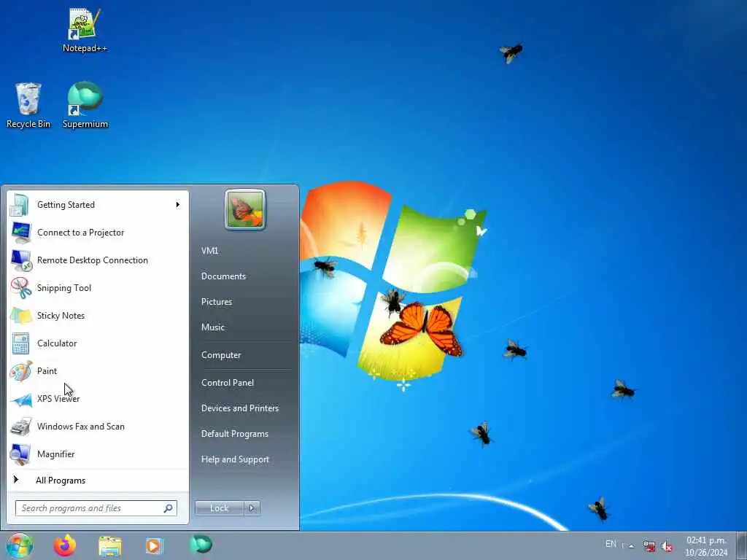747x560 pixels.
Task: Click the XPS Viewer paper plane icon
Action: click(20, 399)
